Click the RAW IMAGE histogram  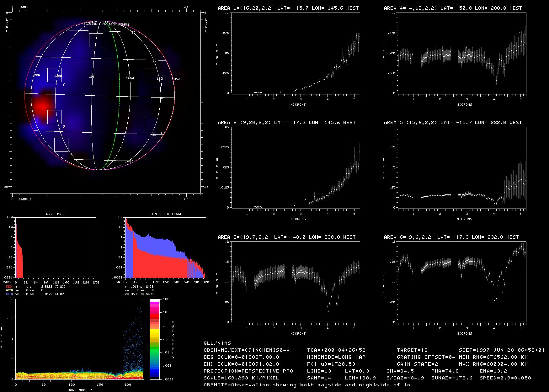(x=56, y=248)
